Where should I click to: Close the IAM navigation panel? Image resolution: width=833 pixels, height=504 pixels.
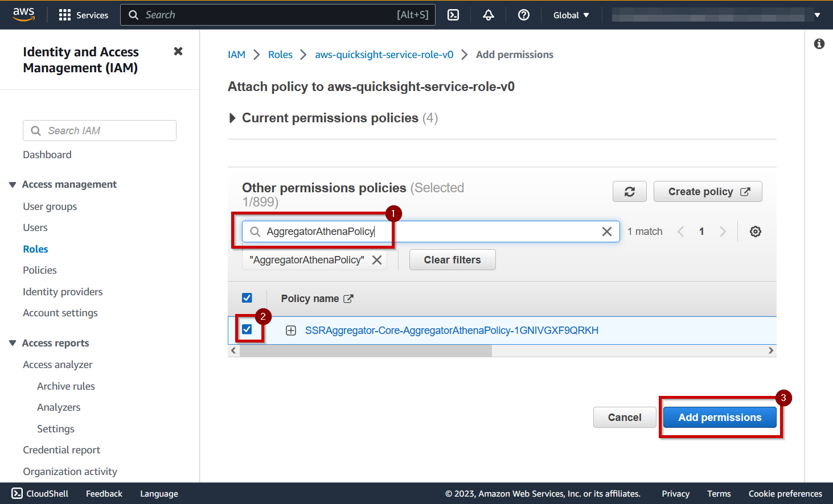click(178, 51)
